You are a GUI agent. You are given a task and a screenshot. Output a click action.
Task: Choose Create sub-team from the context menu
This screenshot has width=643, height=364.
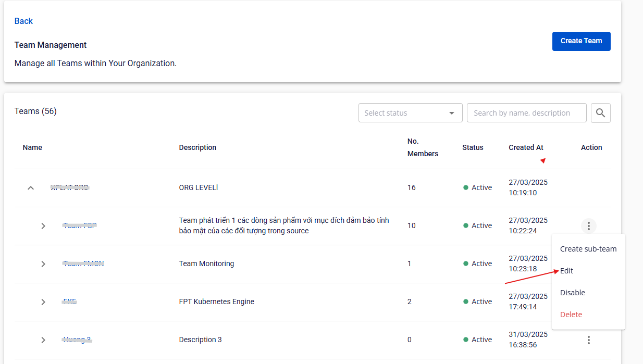pos(588,249)
